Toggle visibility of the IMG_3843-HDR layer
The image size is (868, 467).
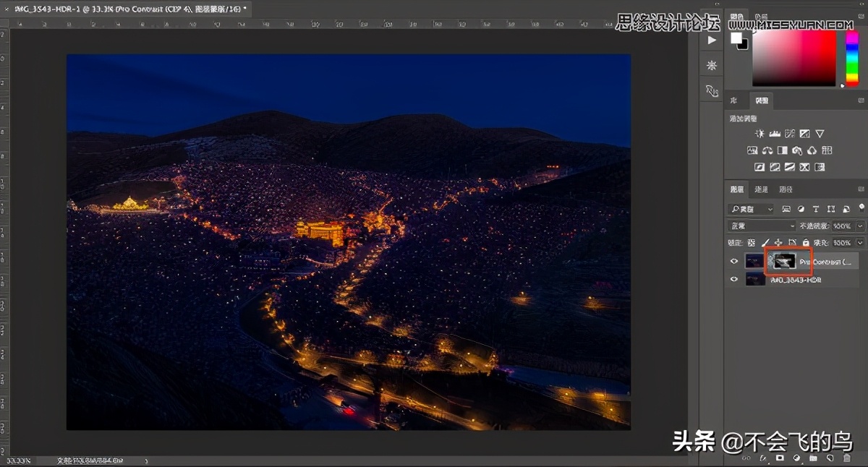click(733, 279)
